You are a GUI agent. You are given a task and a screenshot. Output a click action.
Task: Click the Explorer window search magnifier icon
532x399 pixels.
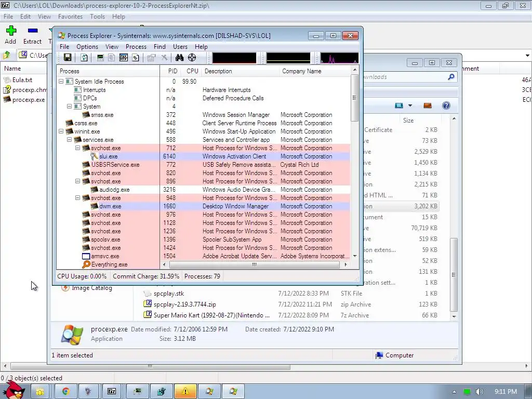point(451,77)
